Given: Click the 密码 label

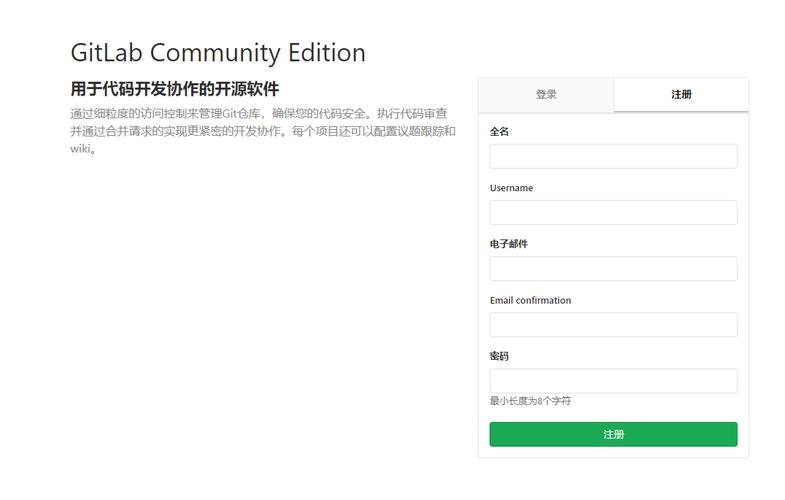Looking at the screenshot, I should point(499,356).
